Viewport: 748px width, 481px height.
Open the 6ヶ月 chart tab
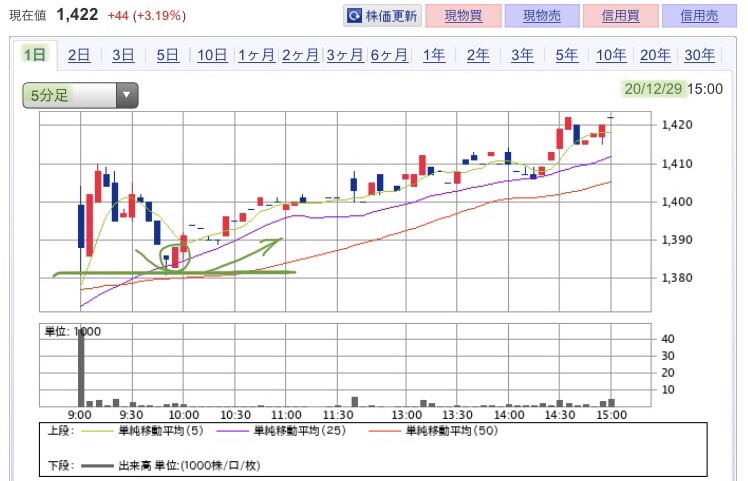(x=389, y=55)
